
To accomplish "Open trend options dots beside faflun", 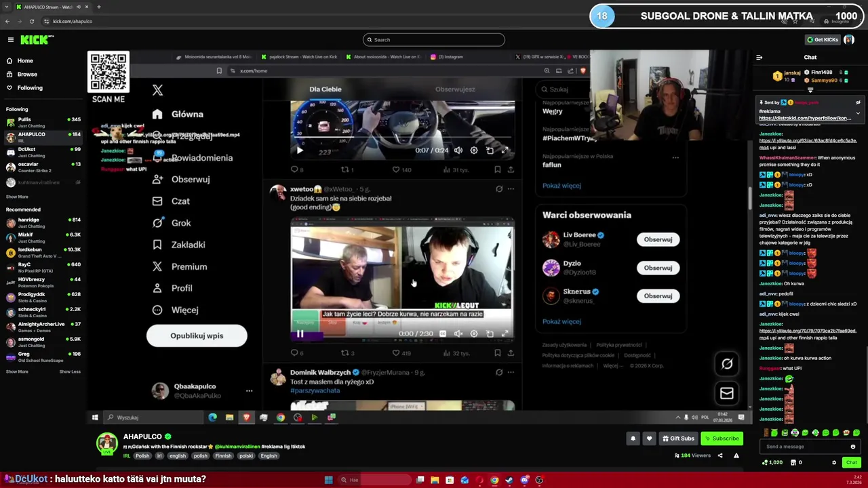I will point(675,157).
